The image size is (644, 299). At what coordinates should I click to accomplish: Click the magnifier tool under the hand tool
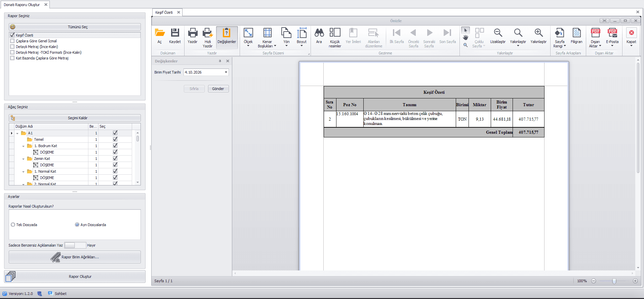[x=466, y=45]
